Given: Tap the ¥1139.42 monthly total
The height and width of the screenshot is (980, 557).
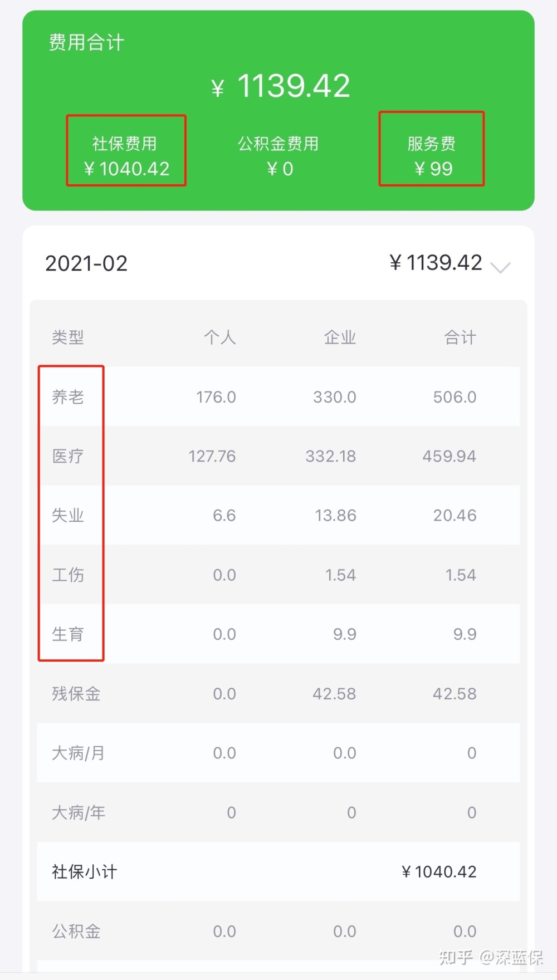Looking at the screenshot, I should [x=436, y=263].
